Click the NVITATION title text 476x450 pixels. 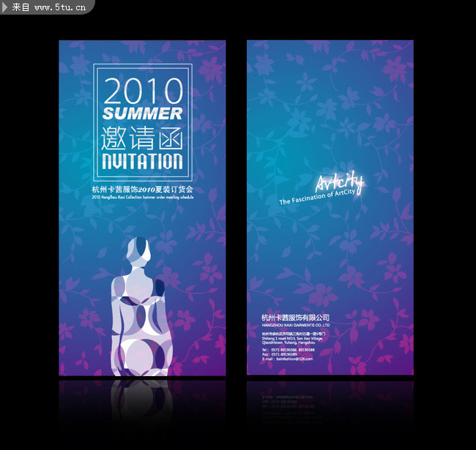[x=142, y=161]
